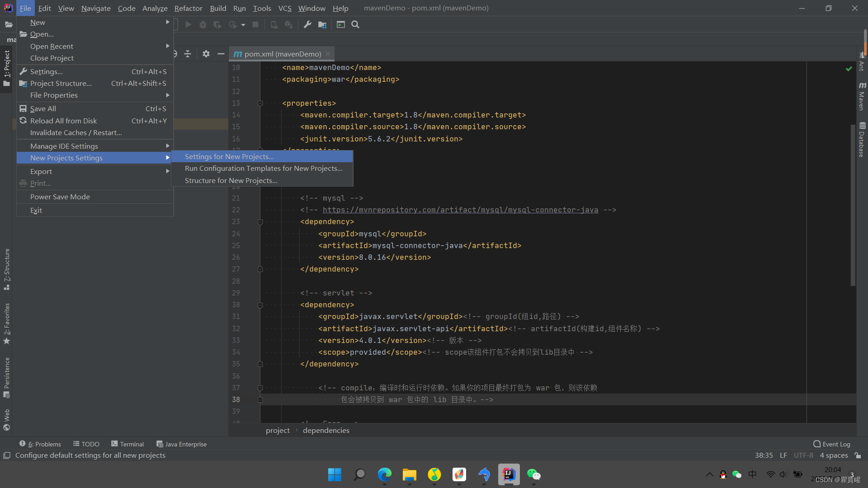Viewport: 868px width, 488px height.
Task: Toggle Power Save Mode menu item
Action: (60, 197)
